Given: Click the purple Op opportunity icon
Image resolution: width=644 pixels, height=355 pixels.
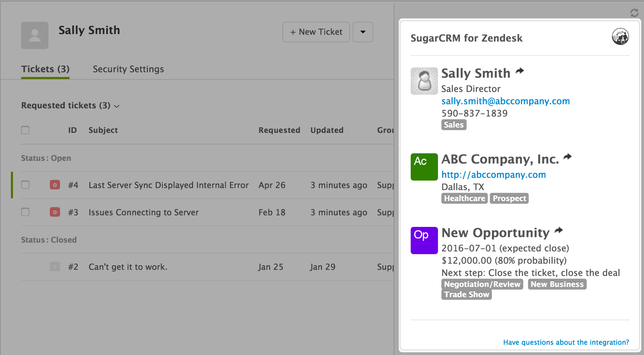Looking at the screenshot, I should pyautogui.click(x=424, y=241).
